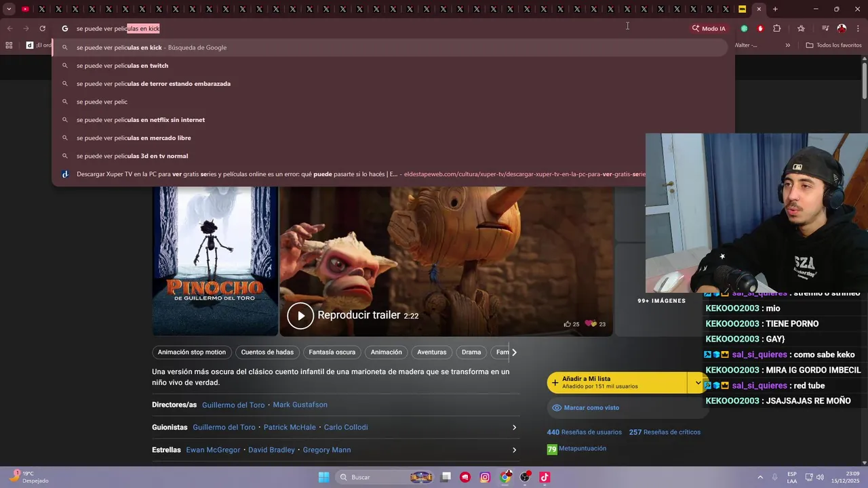Image resolution: width=868 pixels, height=488 pixels.
Task: Open Ewan McGregor cast link
Action: pos(213,450)
